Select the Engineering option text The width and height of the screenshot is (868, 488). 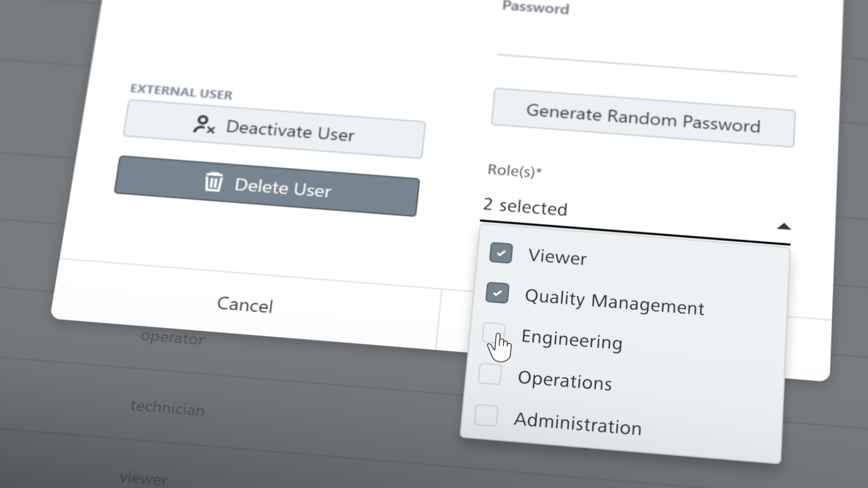click(x=571, y=340)
